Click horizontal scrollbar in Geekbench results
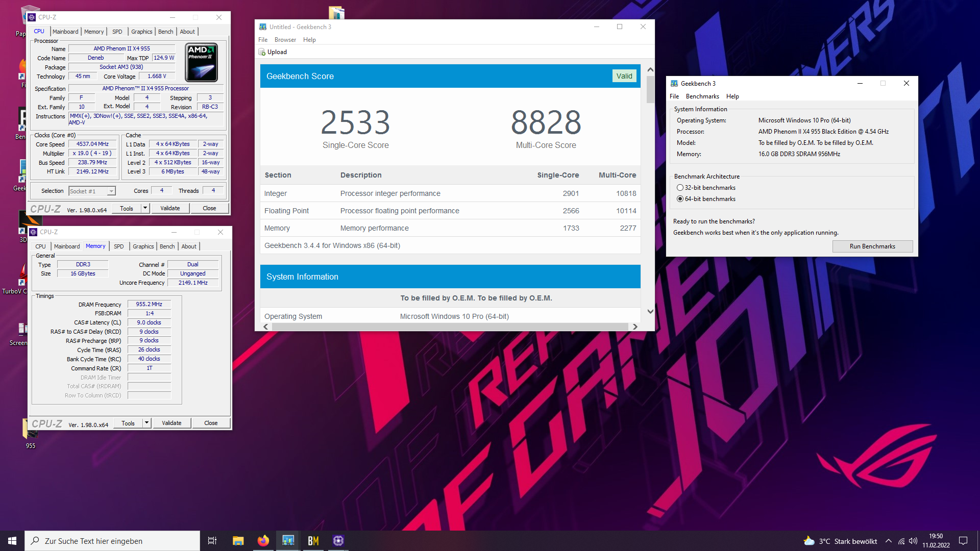980x551 pixels. (450, 327)
